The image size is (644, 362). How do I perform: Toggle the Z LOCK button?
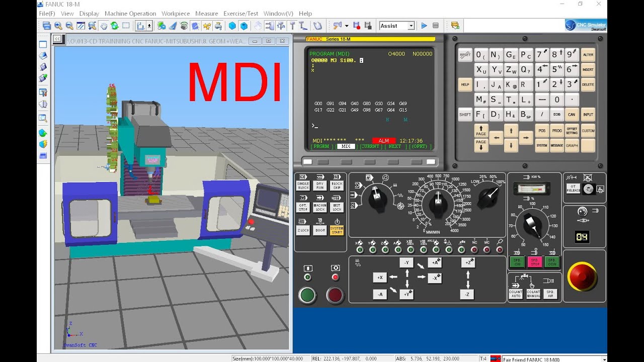pos(303,230)
